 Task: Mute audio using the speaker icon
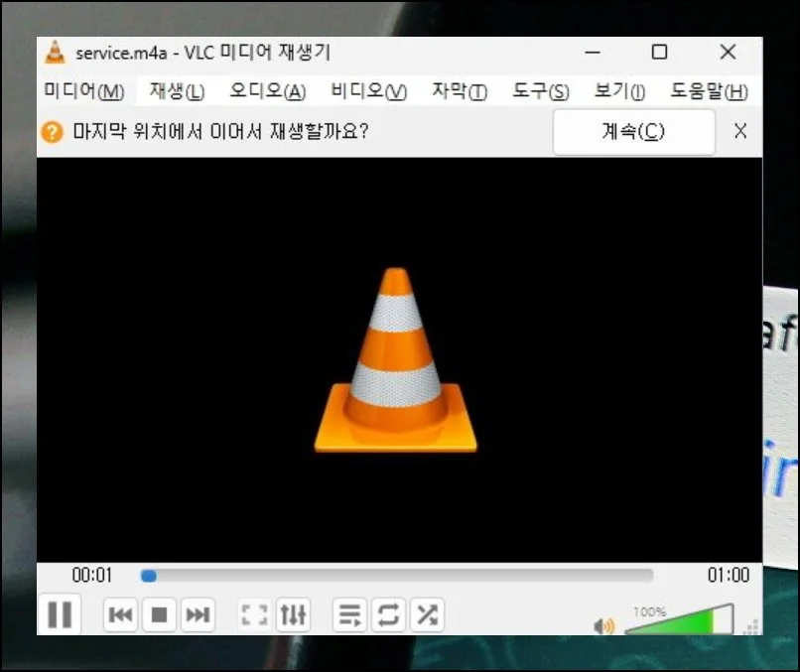(x=602, y=626)
